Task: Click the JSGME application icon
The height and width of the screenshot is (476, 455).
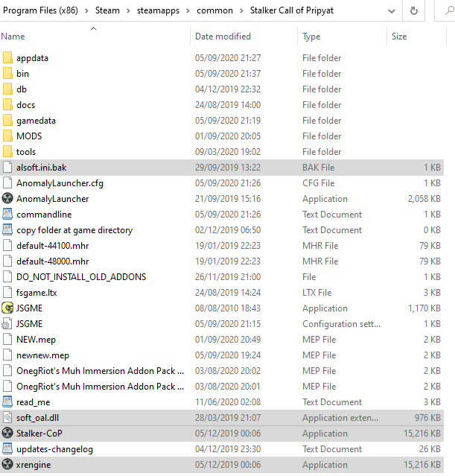Action: [x=7, y=308]
